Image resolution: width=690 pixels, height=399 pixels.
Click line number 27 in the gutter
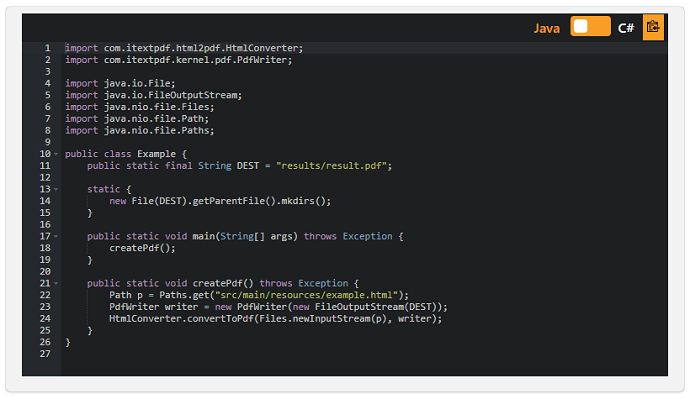point(45,354)
